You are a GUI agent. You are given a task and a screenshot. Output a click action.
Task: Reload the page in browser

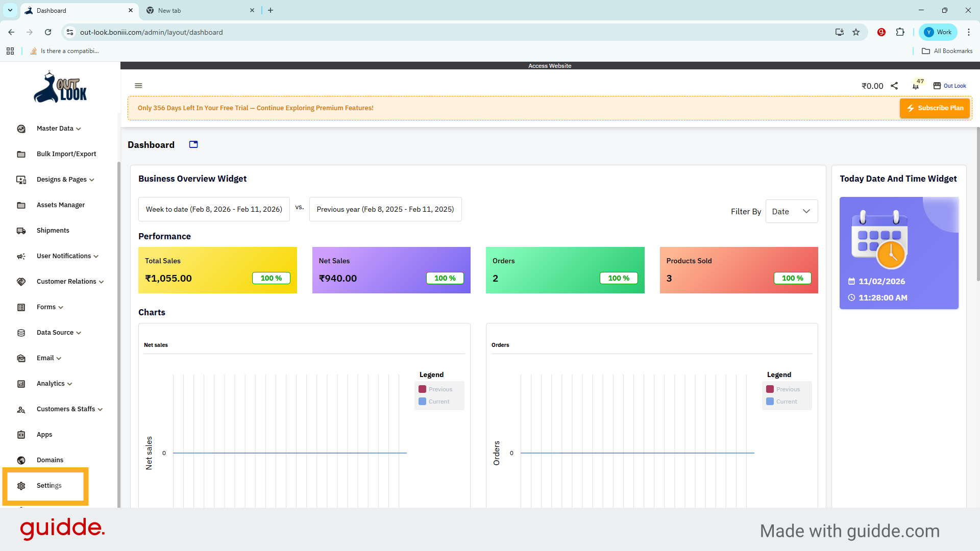(48, 32)
